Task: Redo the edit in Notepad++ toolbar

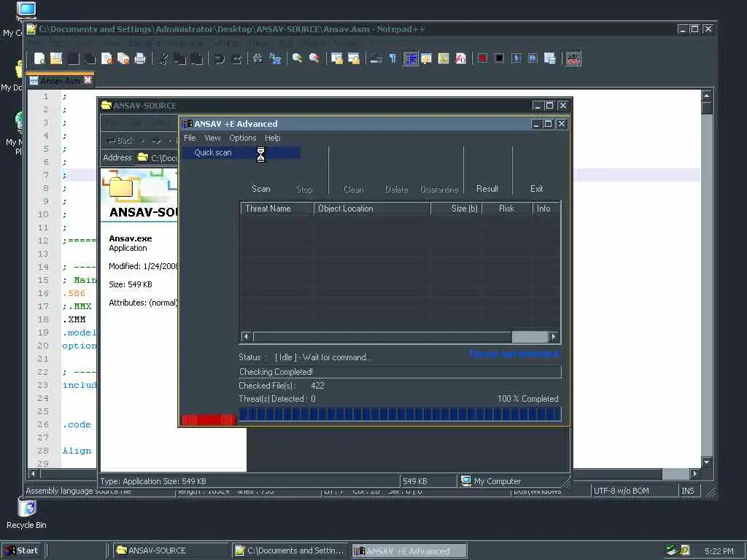Action: (x=237, y=58)
